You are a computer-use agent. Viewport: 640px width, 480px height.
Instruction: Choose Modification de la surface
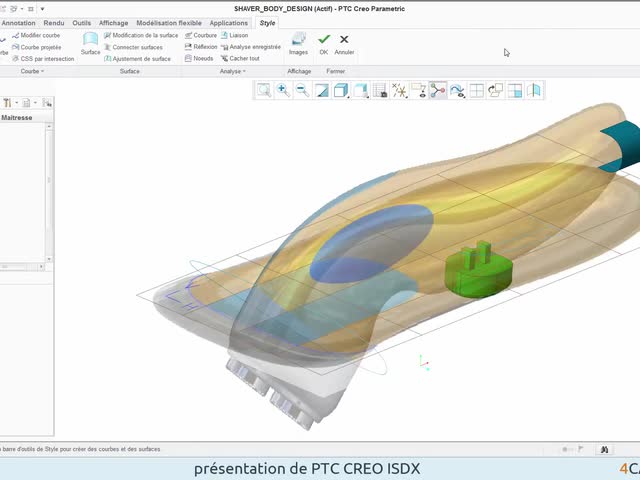(x=141, y=36)
